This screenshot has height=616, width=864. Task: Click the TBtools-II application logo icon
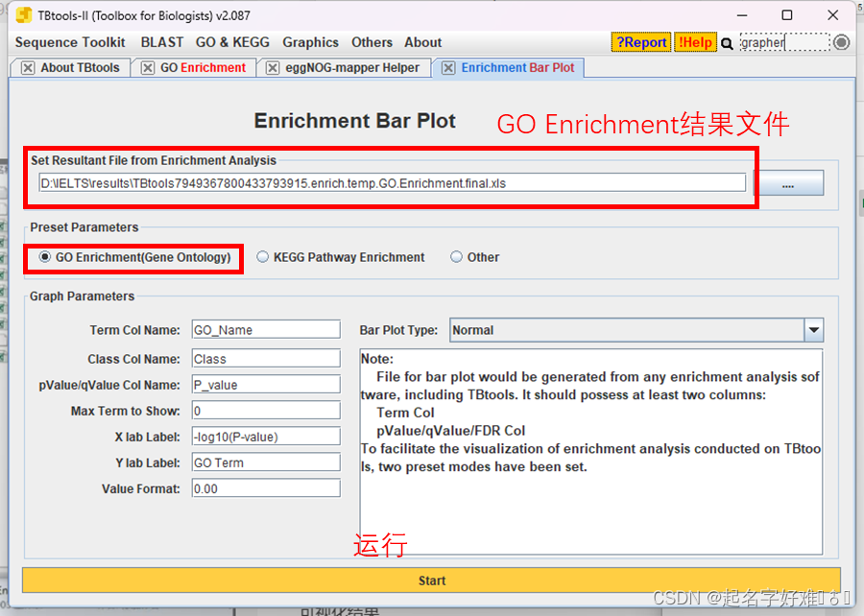click(22, 15)
